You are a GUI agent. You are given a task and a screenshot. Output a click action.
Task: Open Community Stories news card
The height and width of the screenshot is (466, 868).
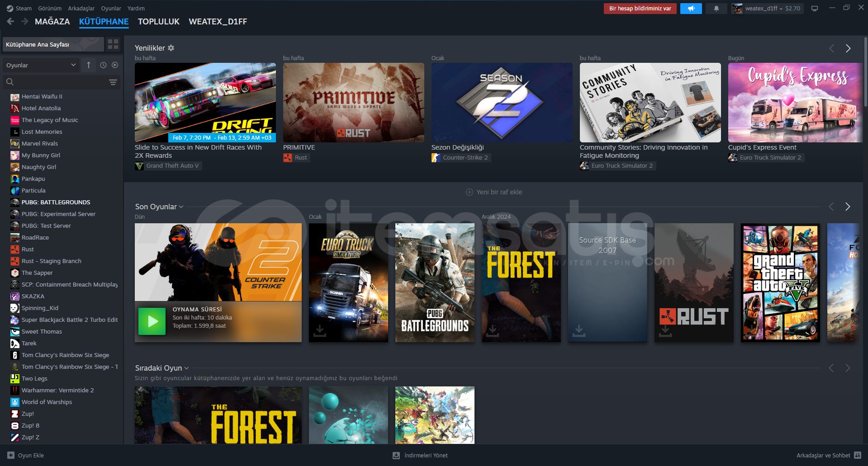(x=650, y=103)
